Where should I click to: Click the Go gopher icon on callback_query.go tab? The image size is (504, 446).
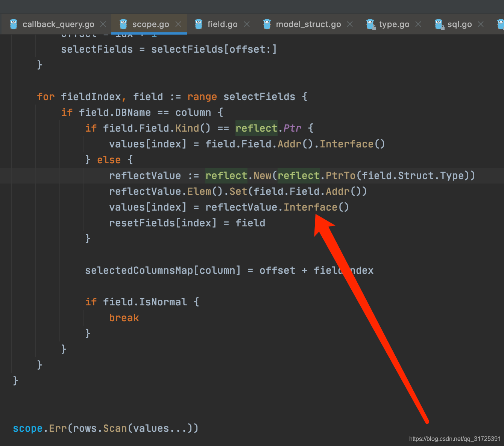point(13,24)
